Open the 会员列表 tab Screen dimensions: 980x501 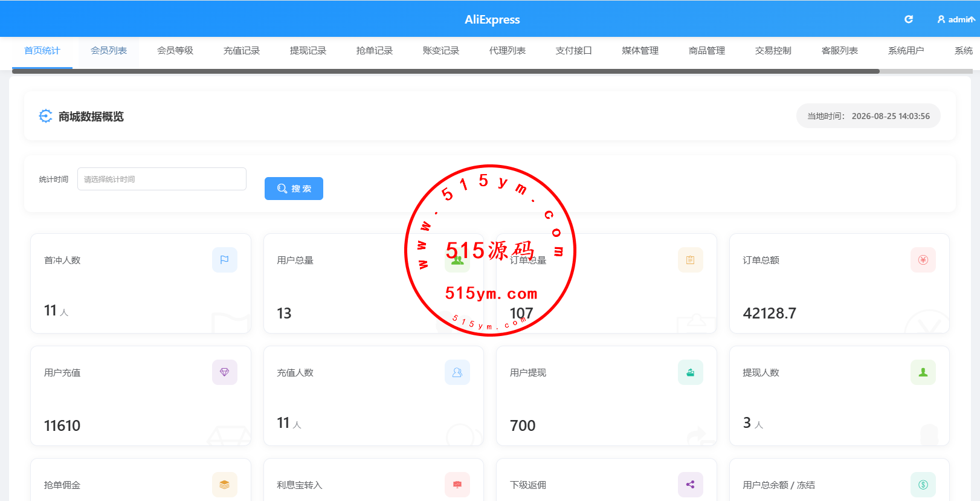(x=109, y=51)
